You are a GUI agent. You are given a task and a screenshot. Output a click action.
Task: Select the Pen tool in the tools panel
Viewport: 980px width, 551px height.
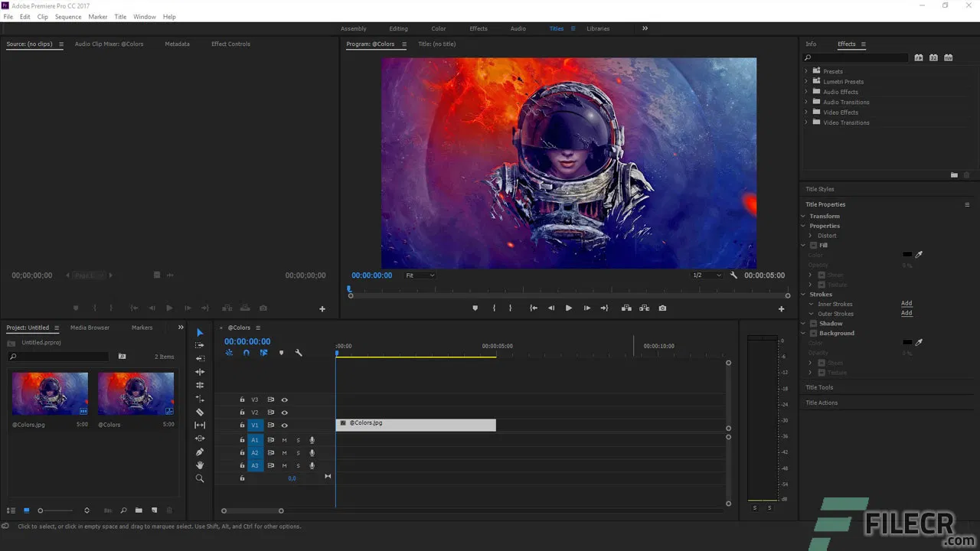coord(200,452)
